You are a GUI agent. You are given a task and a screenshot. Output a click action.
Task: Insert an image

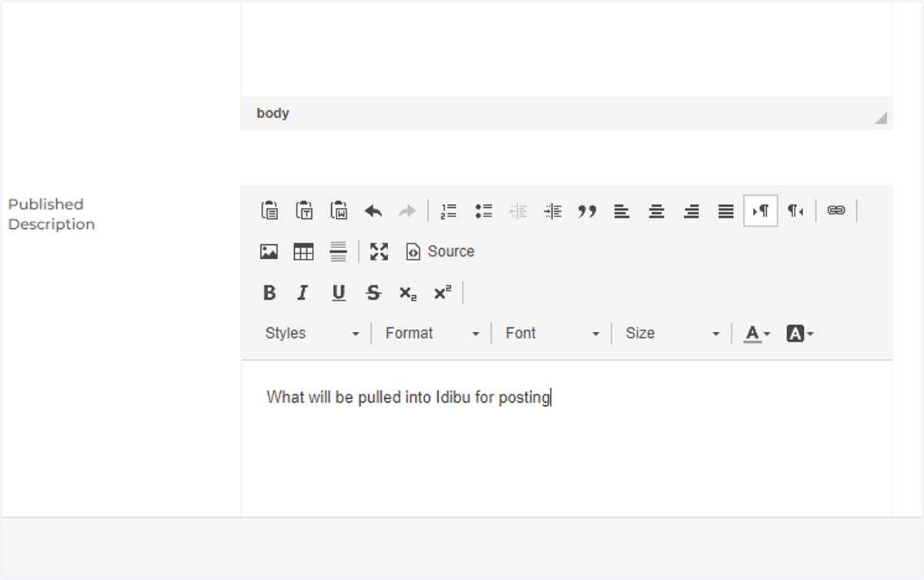pos(269,251)
